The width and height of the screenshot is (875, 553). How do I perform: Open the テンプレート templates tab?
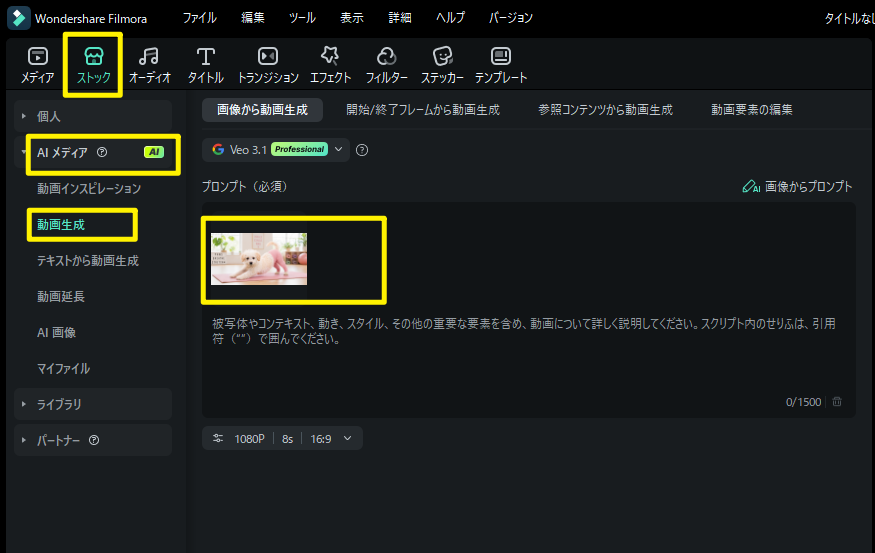501,65
